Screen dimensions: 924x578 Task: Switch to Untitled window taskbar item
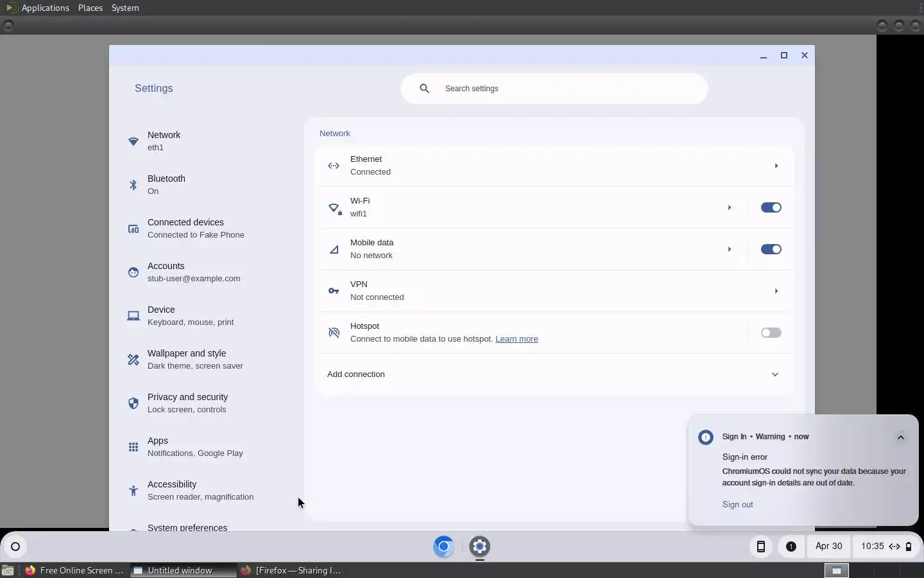click(x=182, y=570)
